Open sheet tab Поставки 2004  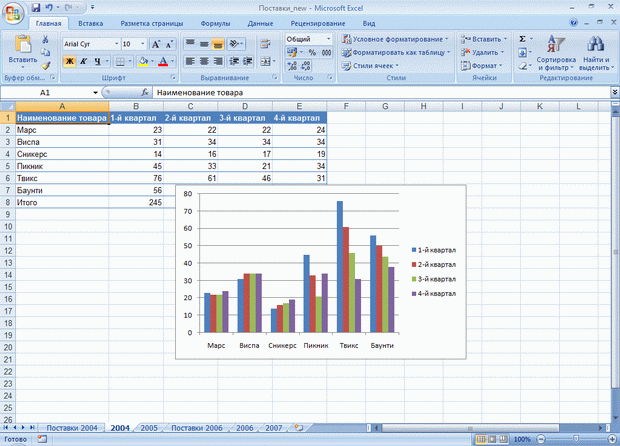72,428
